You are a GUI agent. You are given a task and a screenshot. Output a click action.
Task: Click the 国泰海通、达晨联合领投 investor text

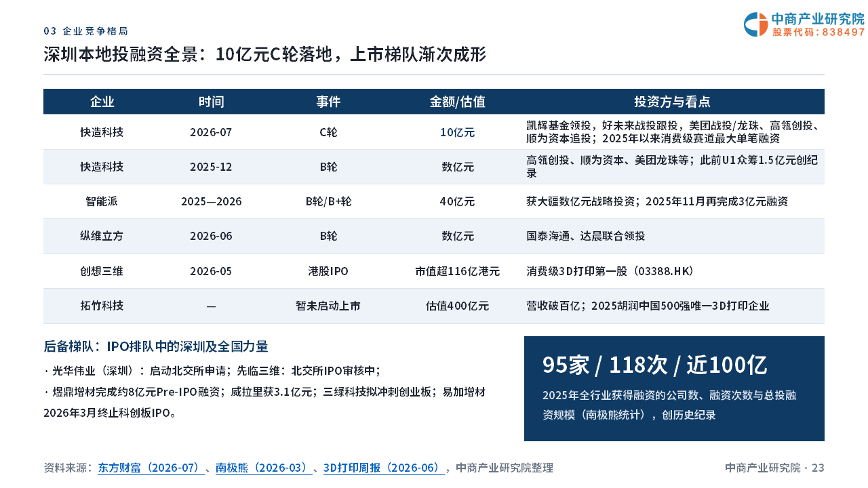(585, 237)
